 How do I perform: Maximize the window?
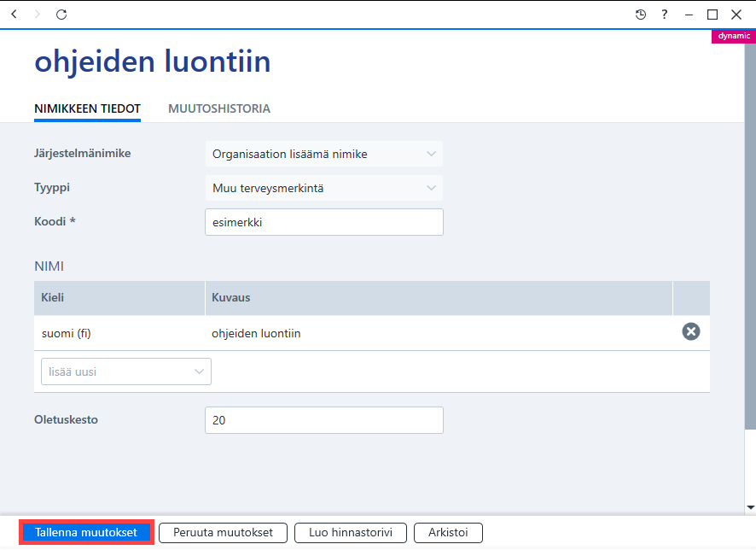pyautogui.click(x=712, y=15)
